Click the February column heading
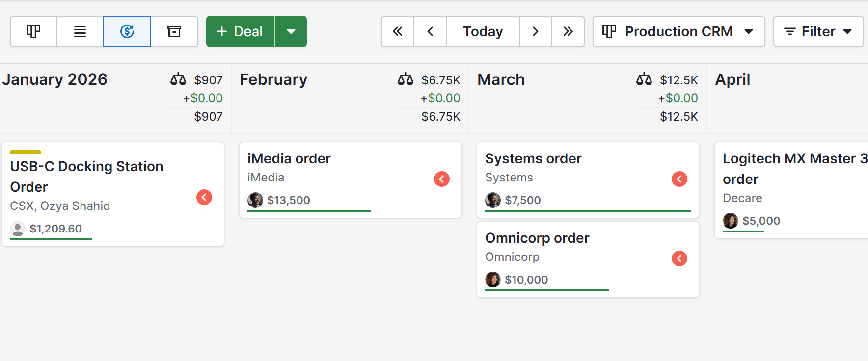Viewport: 868px width, 361px height. 273,79
